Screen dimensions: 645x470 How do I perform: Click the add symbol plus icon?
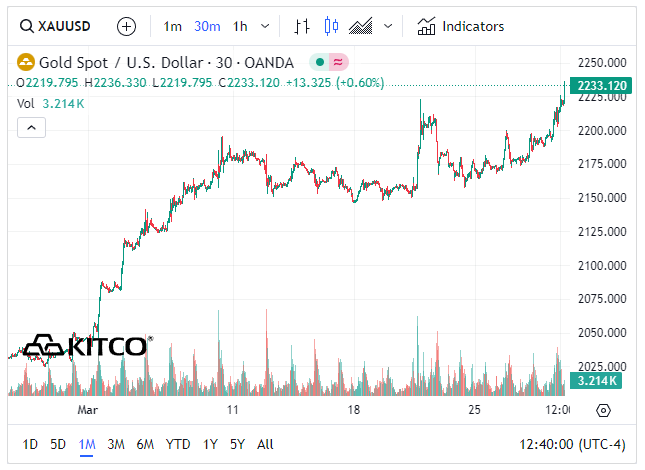pos(126,26)
